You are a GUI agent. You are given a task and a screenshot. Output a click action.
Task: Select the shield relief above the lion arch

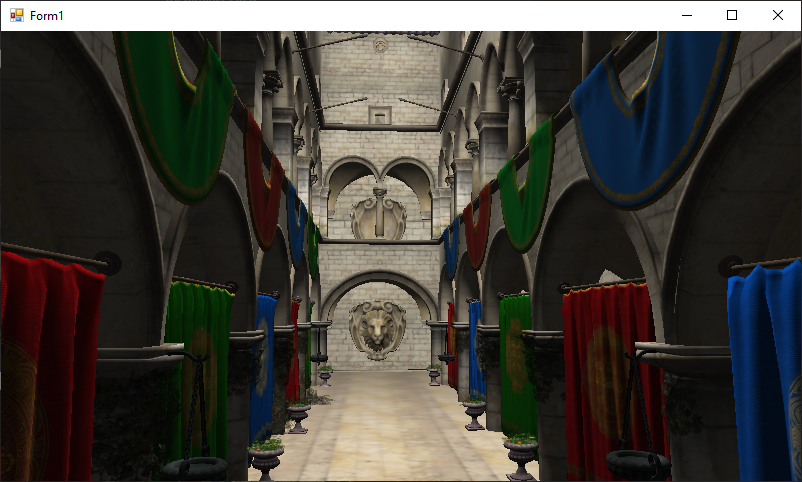[x=379, y=215]
